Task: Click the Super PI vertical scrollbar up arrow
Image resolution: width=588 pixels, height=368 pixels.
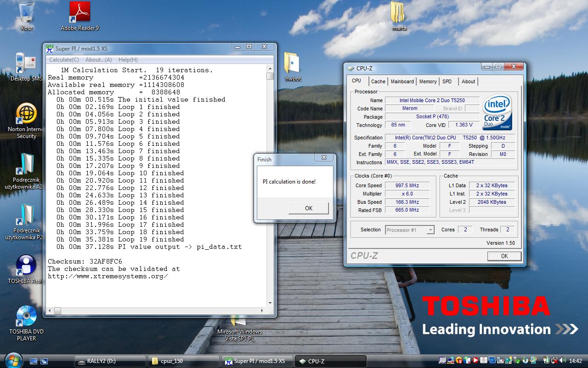Action: point(270,69)
